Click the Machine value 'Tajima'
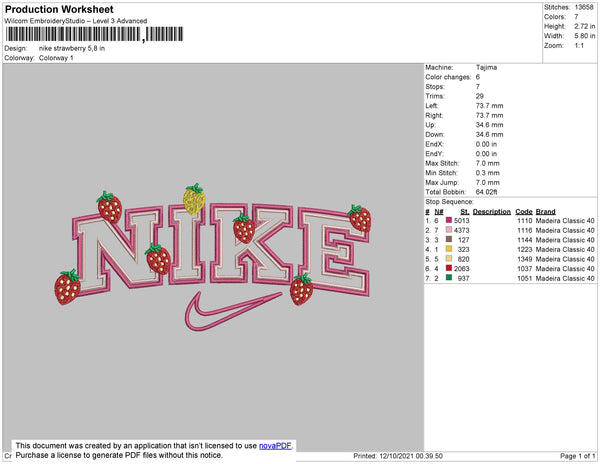This screenshot has width=600, height=464. point(486,67)
